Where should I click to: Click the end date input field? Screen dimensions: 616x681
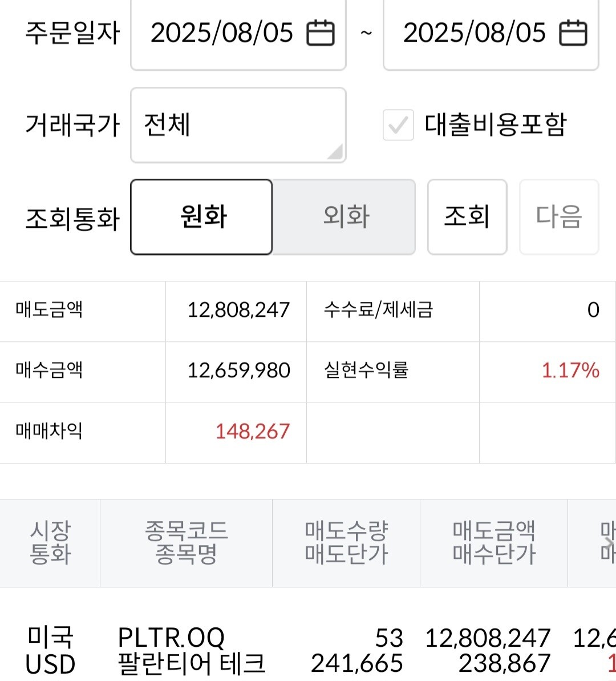pos(474,33)
